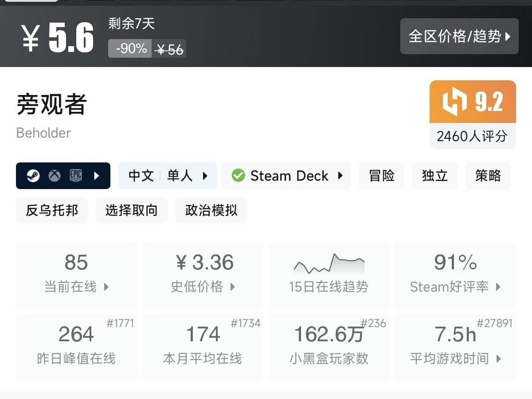532x399 pixels.
Task: Open the 15-day online trend chart
Action: 329,275
